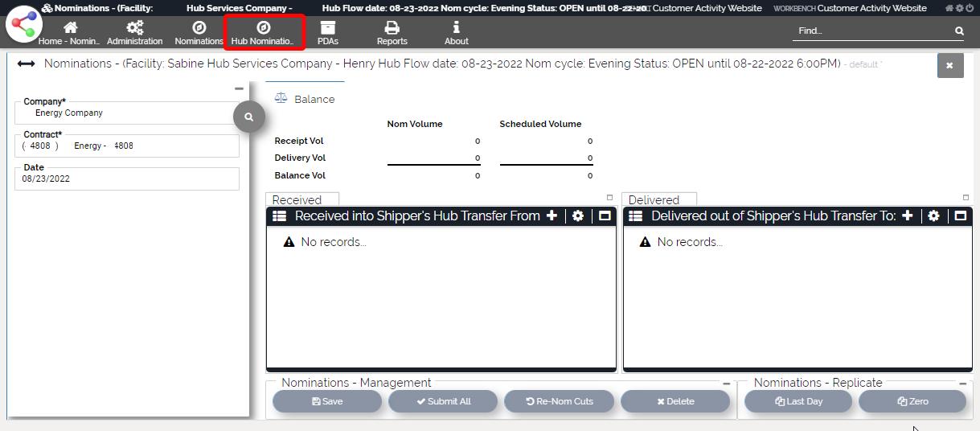Collapse the Nominations - Replicate section

(x=962, y=384)
